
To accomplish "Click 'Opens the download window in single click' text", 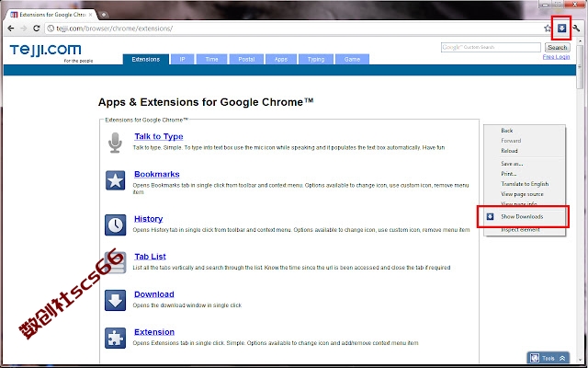I will [187, 305].
